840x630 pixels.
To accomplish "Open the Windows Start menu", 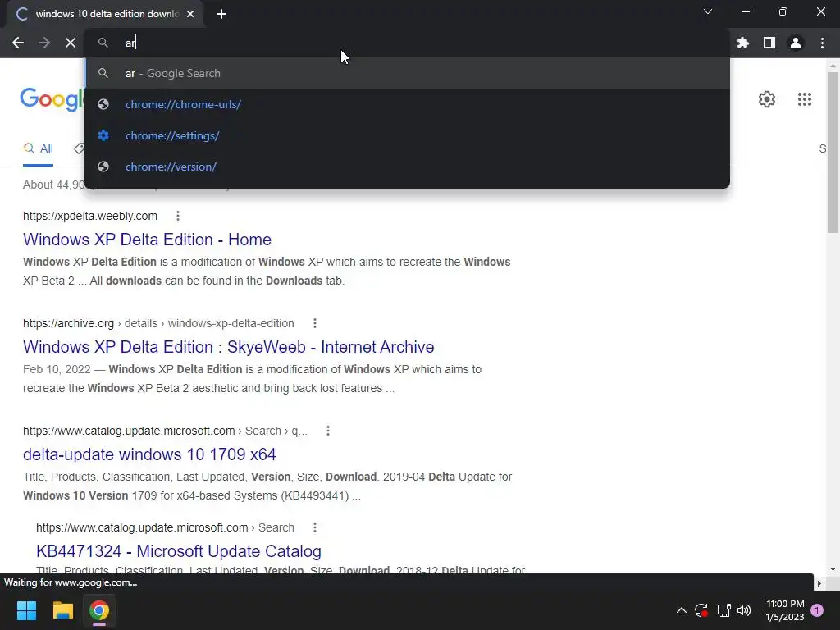I will click(26, 610).
